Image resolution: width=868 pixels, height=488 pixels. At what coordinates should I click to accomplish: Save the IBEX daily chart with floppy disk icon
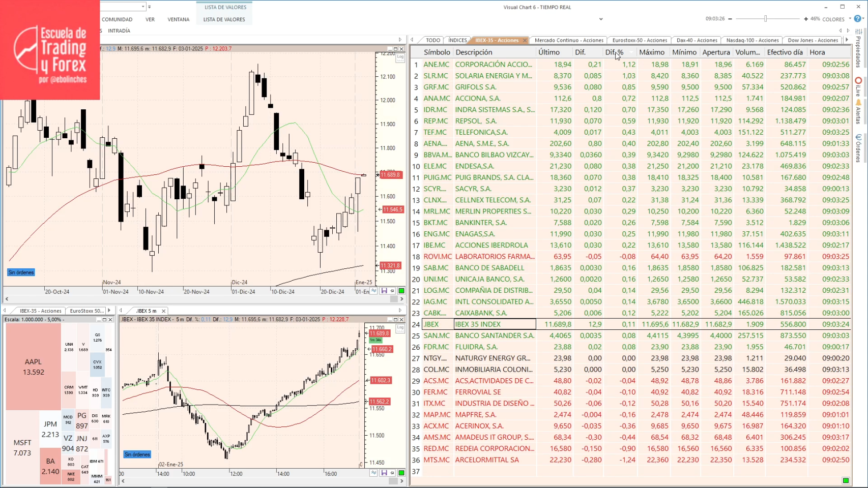point(384,290)
